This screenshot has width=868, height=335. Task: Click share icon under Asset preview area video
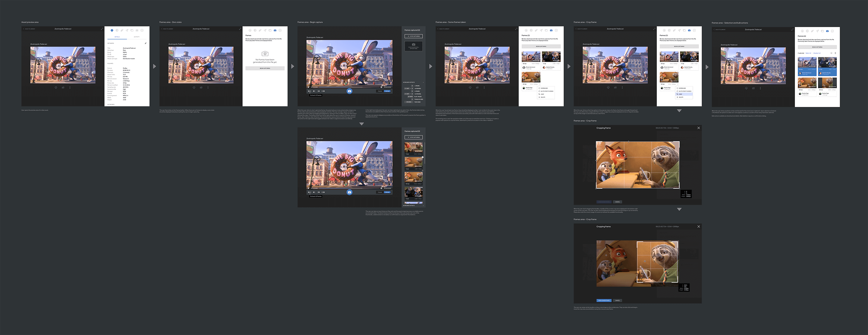tap(63, 88)
